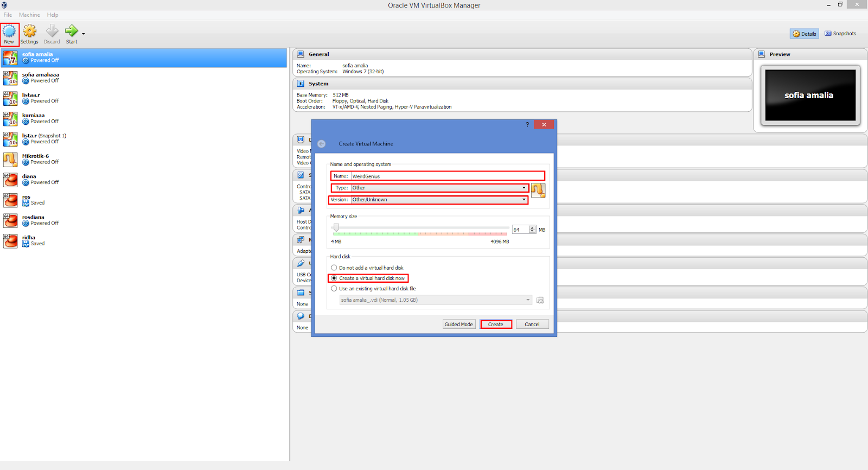Image resolution: width=868 pixels, height=470 pixels.
Task: Click the dialog help question mark
Action: [x=527, y=124]
